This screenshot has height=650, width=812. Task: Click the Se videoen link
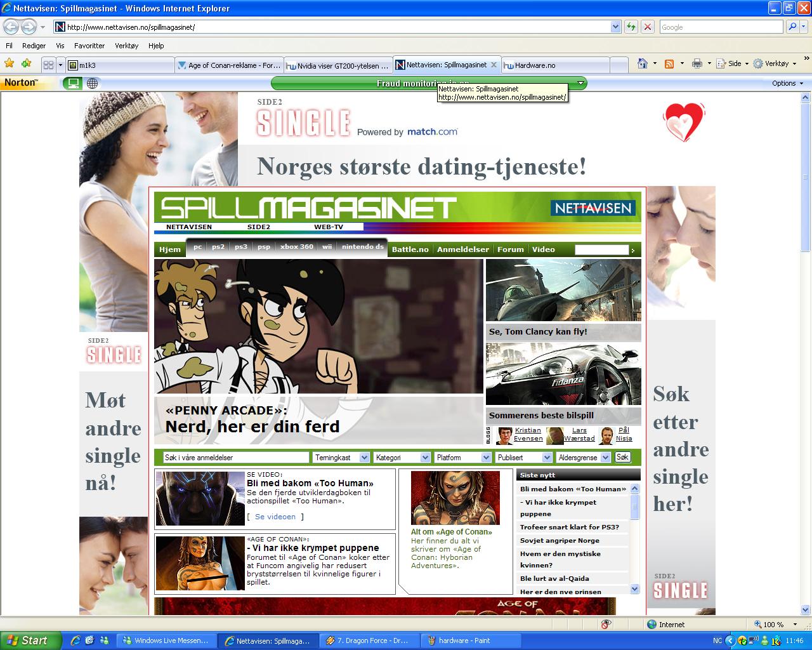[275, 517]
